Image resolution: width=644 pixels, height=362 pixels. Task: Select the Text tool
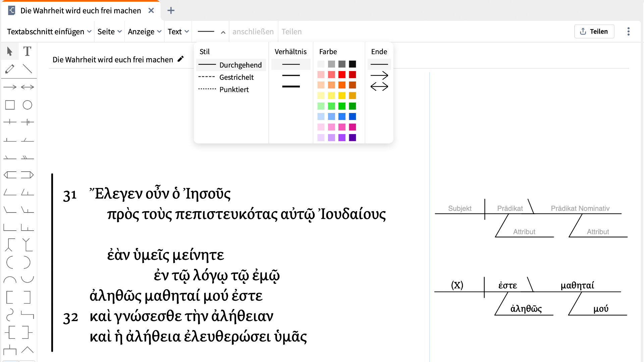(x=27, y=51)
